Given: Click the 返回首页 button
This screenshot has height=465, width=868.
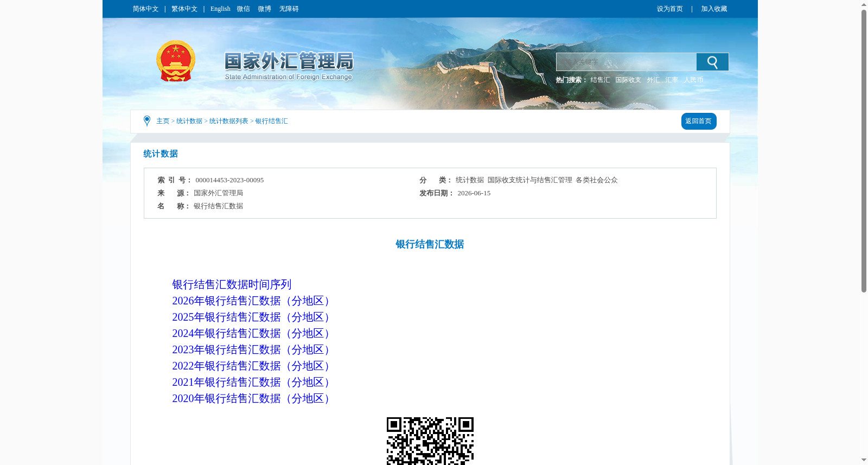Looking at the screenshot, I should coord(699,121).
